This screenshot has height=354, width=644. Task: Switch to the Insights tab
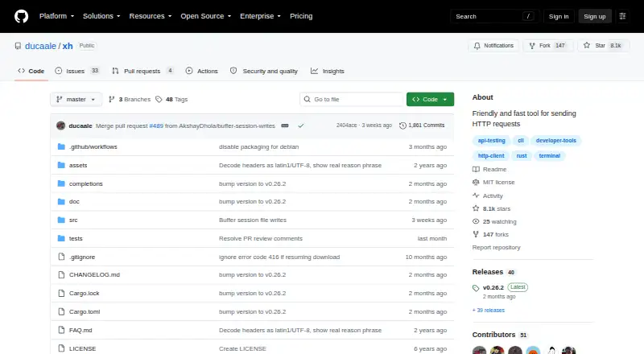point(328,71)
